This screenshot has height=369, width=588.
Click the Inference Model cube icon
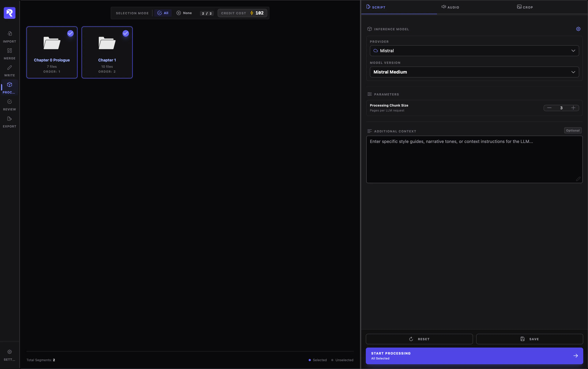370,29
